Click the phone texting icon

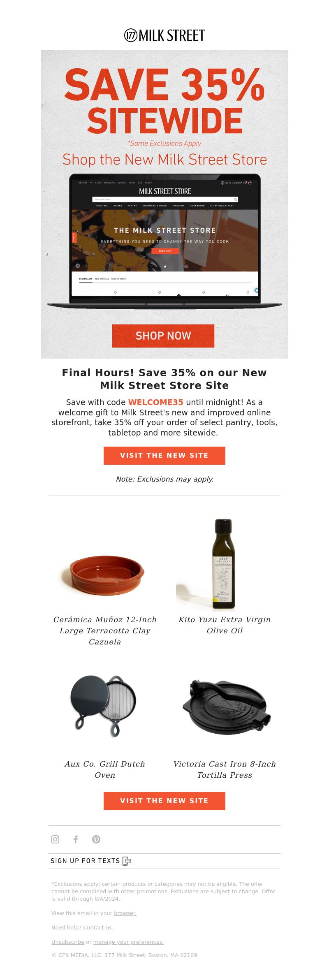coord(127,861)
